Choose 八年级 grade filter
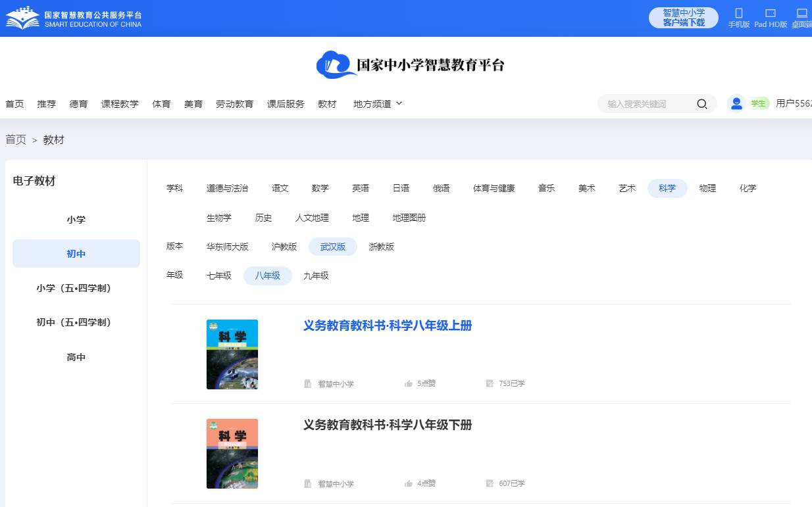 pyautogui.click(x=268, y=276)
